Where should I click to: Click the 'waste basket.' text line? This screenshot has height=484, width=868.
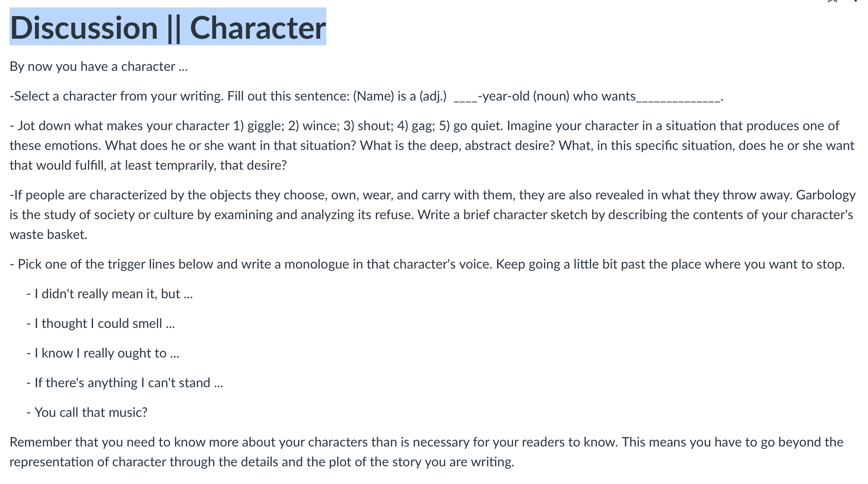point(49,235)
